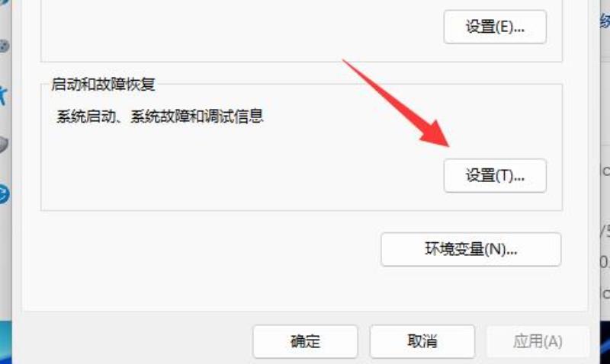
Task: Click the dark wallpaper corner at the bottom right
Action: 605,342
